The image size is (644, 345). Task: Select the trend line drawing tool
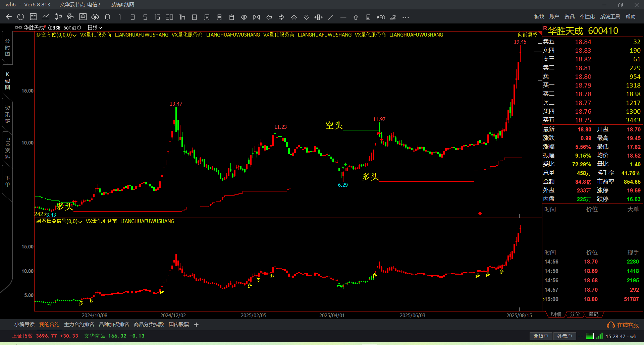pos(331,17)
